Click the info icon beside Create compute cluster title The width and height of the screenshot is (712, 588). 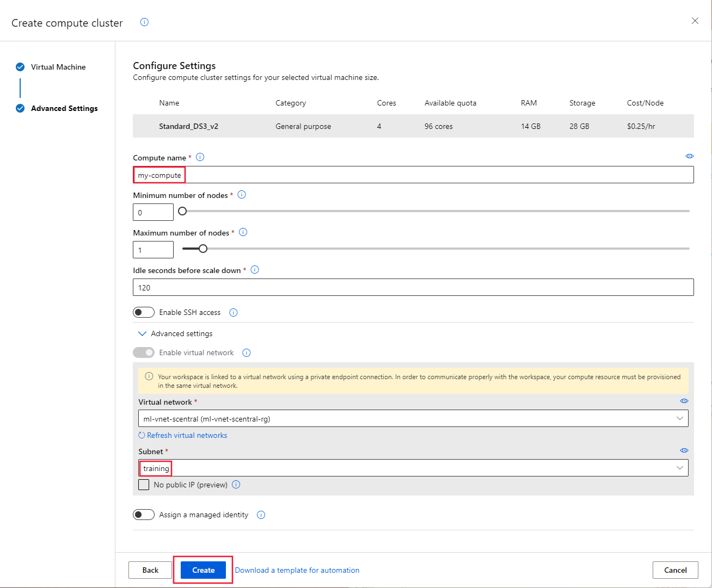coord(144,22)
